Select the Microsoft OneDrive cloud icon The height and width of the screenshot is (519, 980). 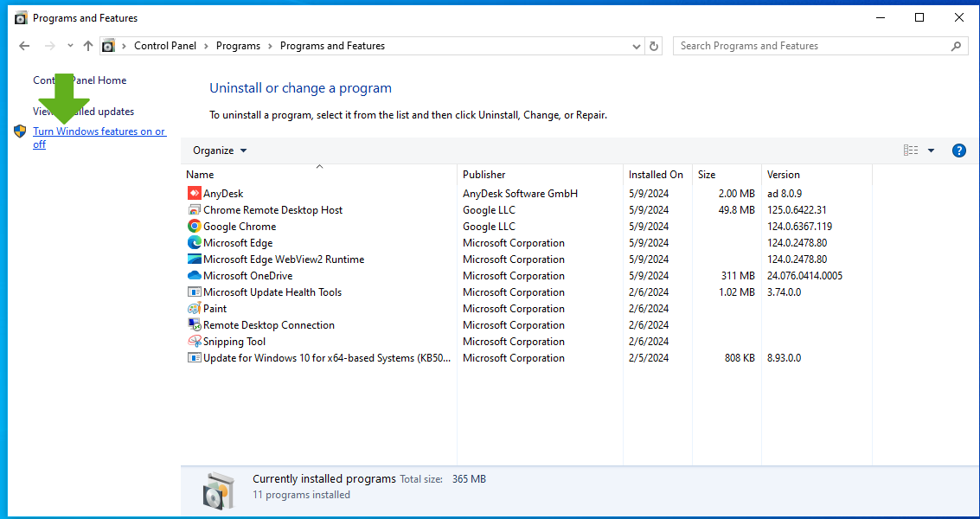tap(194, 276)
